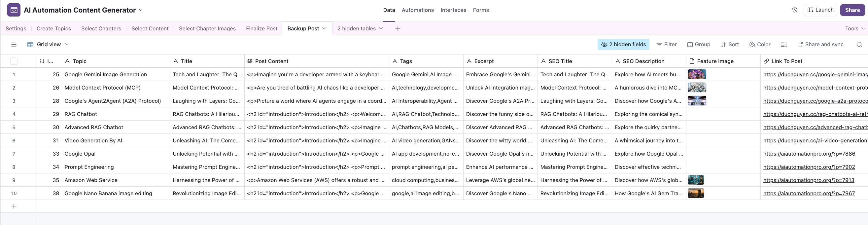Open the base name dropdown chevron
This screenshot has height=225, width=868.
coord(141,10)
